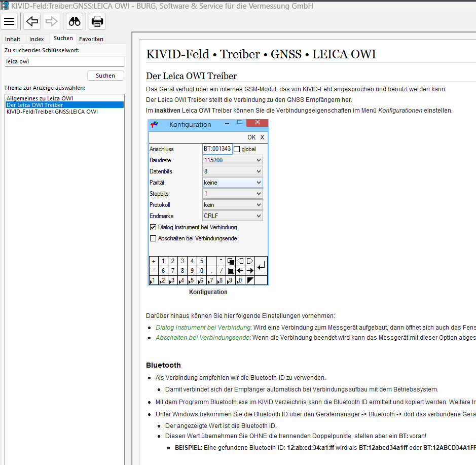Select 'Der Leica OWI Treiber' result
The height and width of the screenshot is (465, 476).
tap(34, 105)
